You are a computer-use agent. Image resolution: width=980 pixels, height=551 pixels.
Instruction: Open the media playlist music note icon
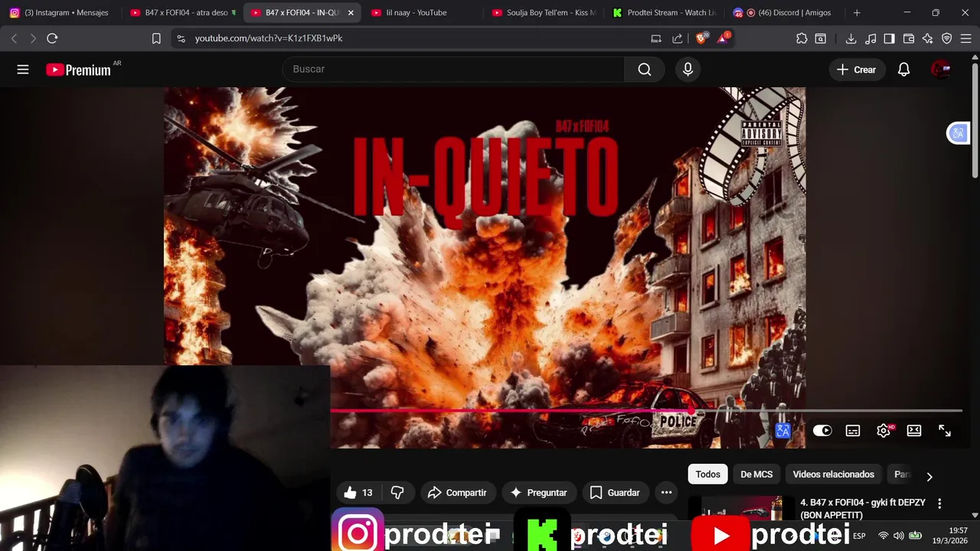pyautogui.click(x=871, y=38)
